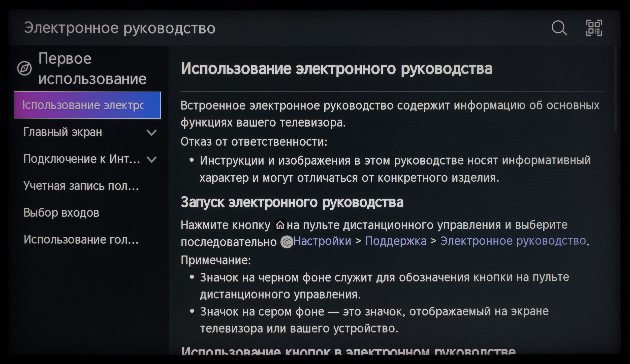Click the Запуск электронного руководства heading
This screenshot has width=630, height=364.
292,202
